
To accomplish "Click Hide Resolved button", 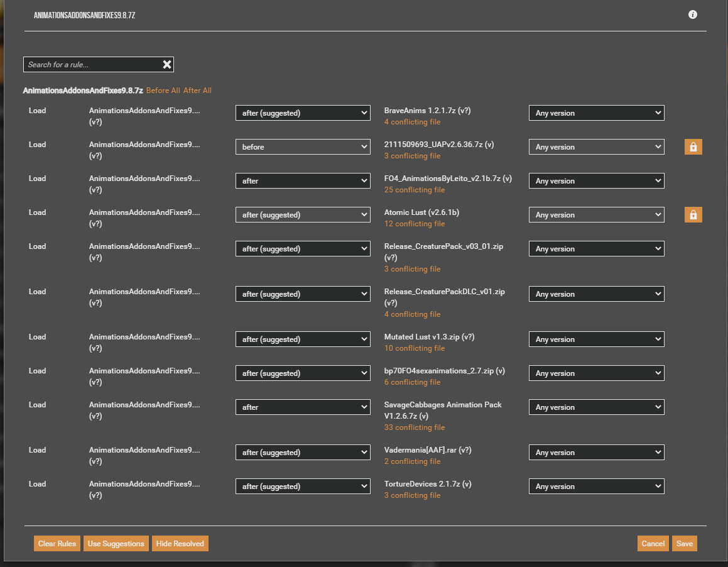I will [180, 543].
